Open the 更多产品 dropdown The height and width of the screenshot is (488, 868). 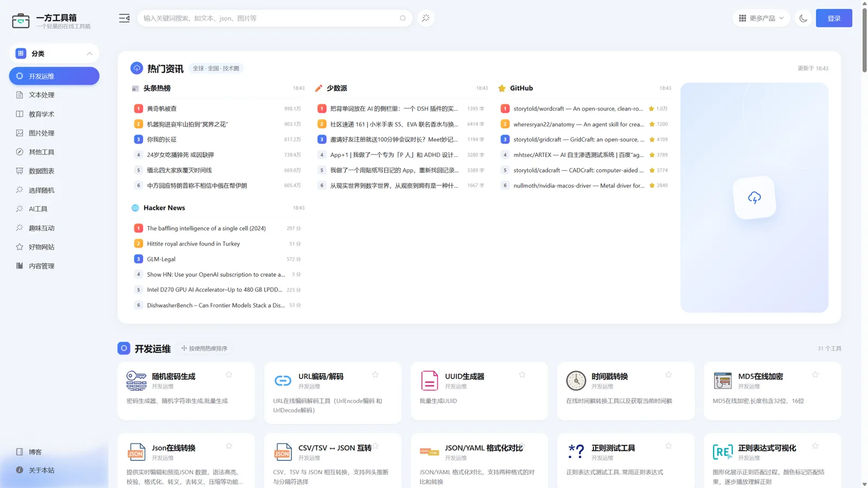[761, 18]
